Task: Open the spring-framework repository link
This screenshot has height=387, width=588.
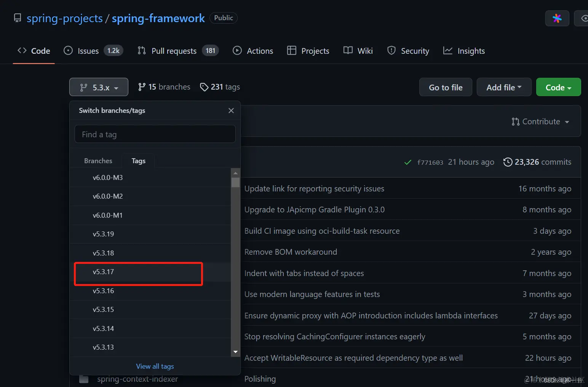Action: tap(158, 18)
